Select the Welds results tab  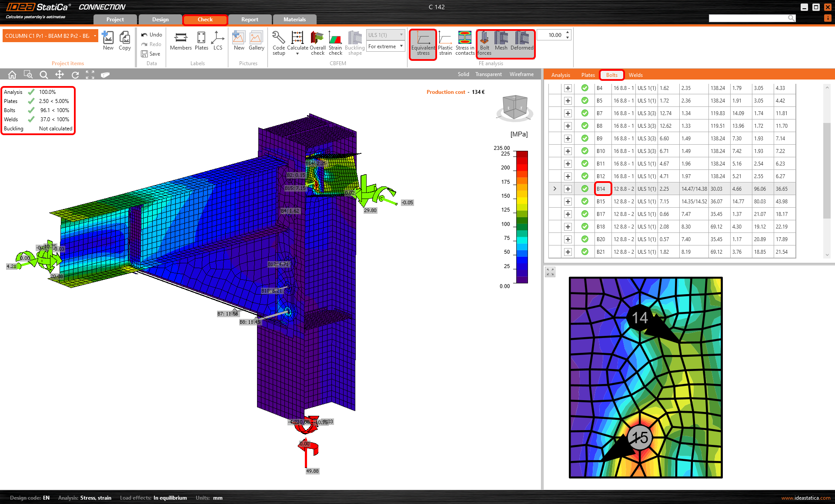click(635, 75)
